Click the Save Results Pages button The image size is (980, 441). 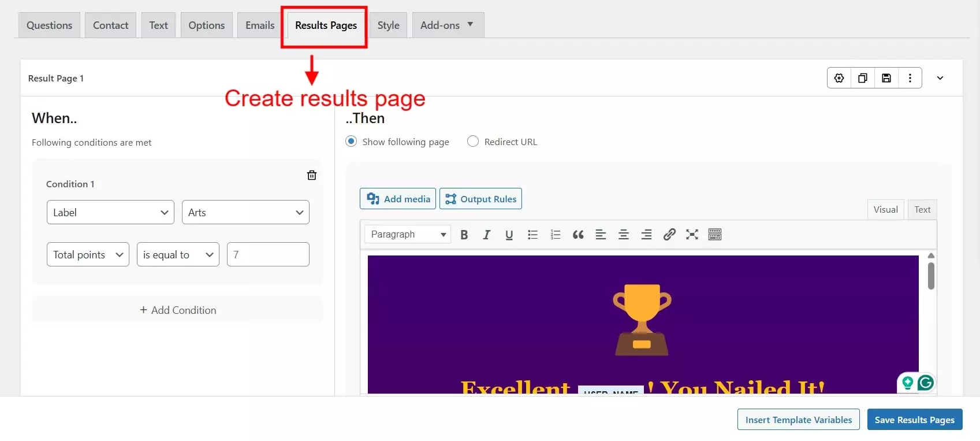coord(914,420)
